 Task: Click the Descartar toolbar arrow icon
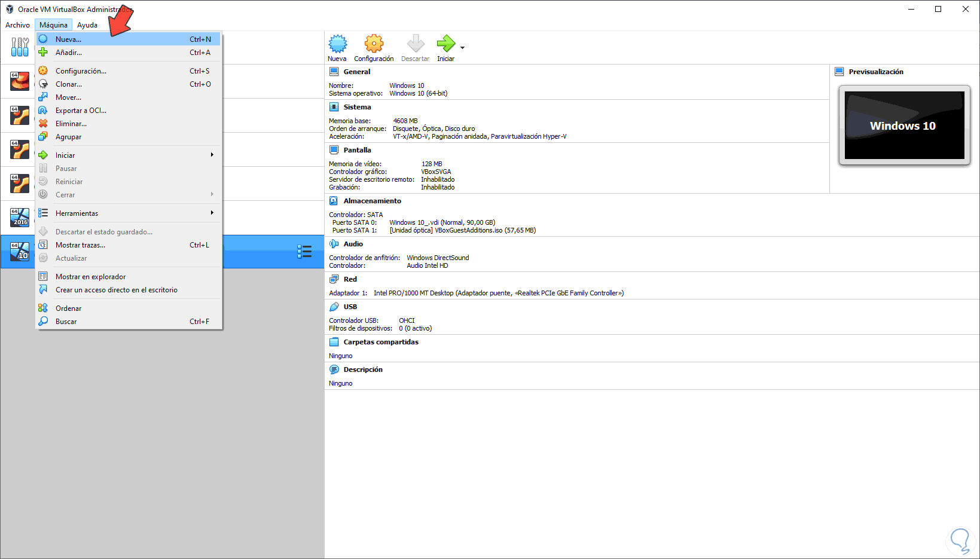tap(416, 44)
